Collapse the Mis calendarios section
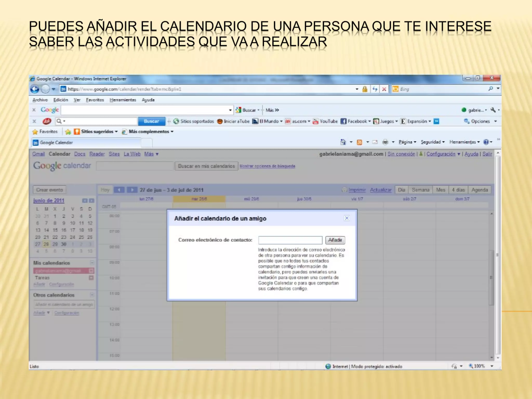Viewport: 532px width, 399px height. tap(92, 263)
